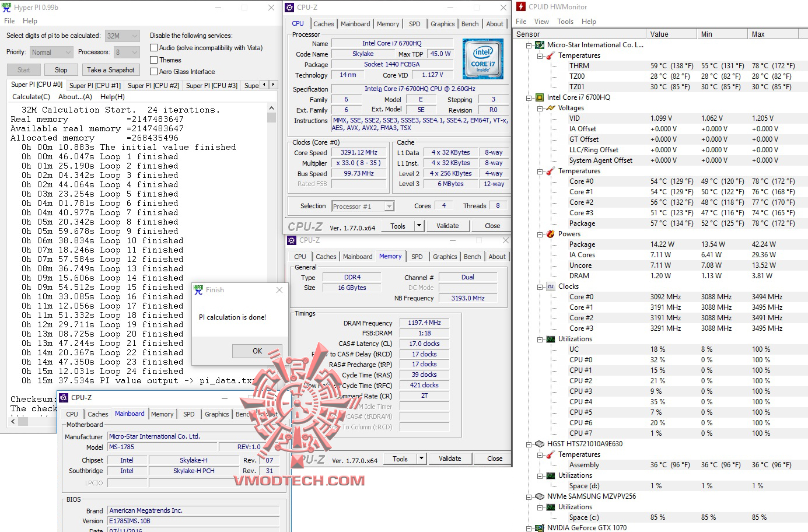Viewport: 808px width, 532px height.
Task: Collapse the Intel Core i7 6700HQ tree node
Action: [x=529, y=97]
